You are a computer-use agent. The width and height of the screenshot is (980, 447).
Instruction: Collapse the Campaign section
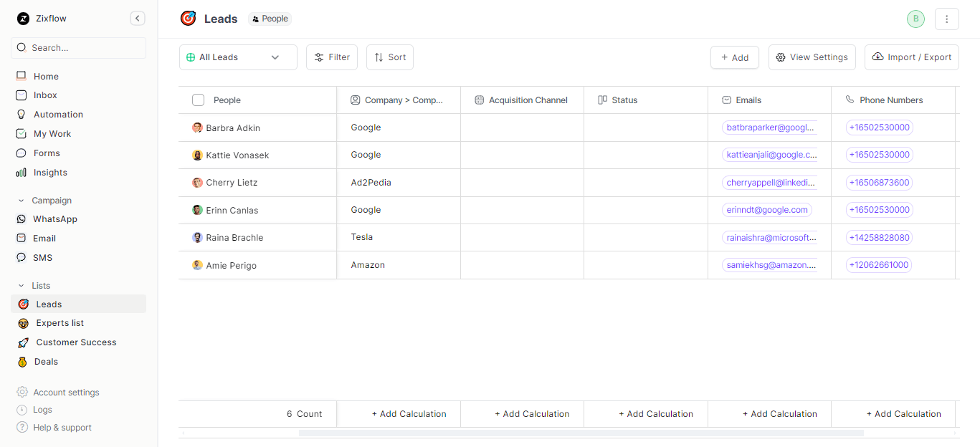[x=22, y=201]
